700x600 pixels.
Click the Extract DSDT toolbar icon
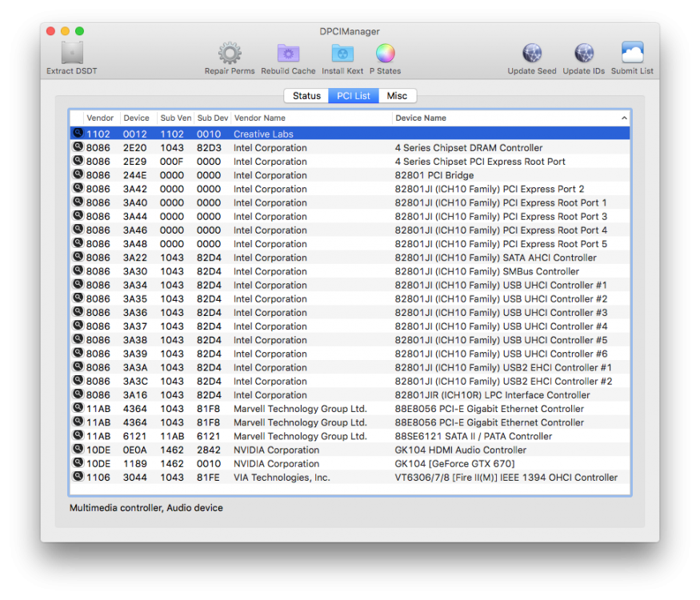point(72,53)
